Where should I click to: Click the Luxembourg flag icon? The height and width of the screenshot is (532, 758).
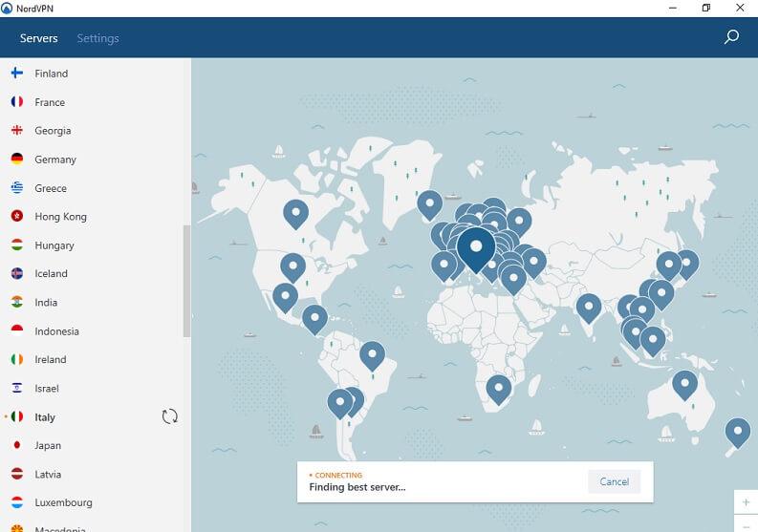coord(17,502)
